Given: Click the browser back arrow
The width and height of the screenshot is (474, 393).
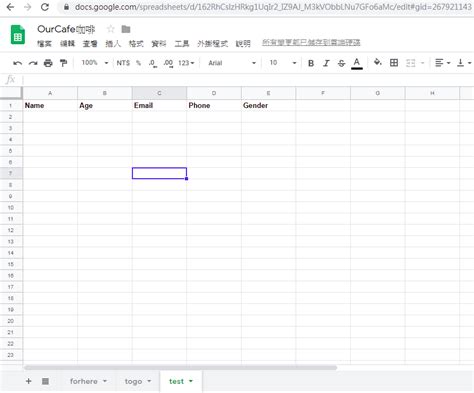Looking at the screenshot, I should [10, 7].
